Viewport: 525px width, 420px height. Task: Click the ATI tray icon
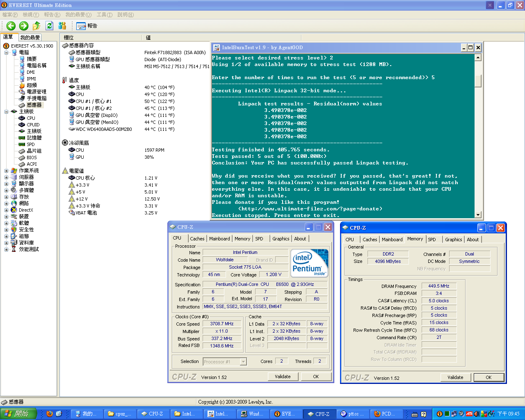tap(469, 414)
